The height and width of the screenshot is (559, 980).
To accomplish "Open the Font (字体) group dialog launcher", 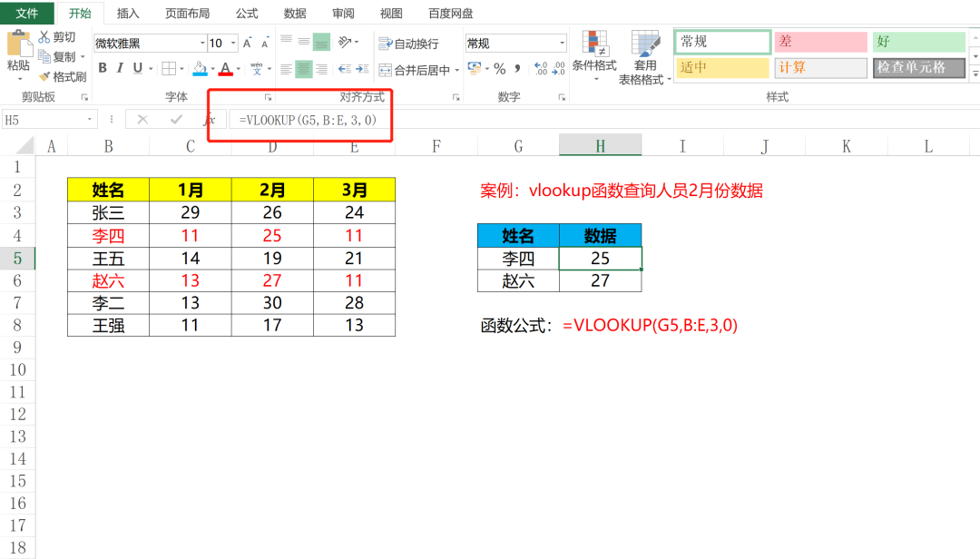I will [268, 97].
